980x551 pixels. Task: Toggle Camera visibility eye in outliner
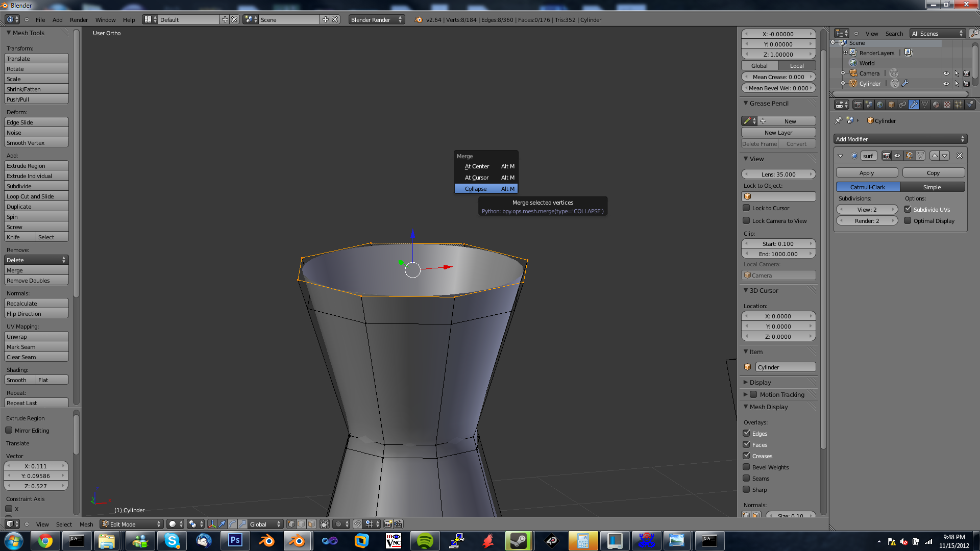[x=946, y=73]
